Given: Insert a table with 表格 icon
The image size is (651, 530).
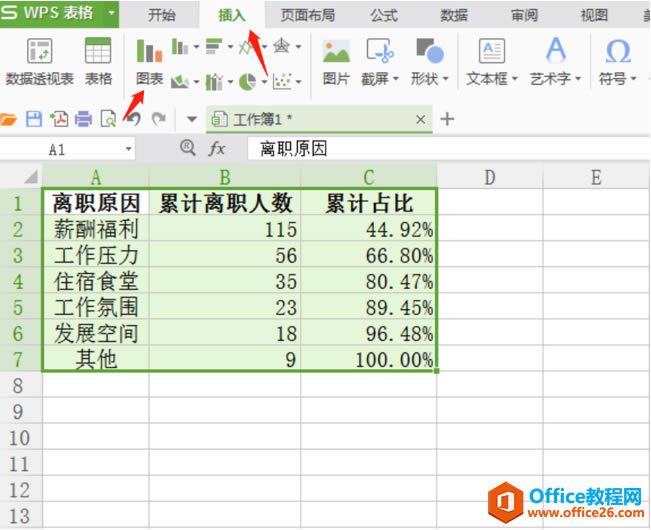Looking at the screenshot, I should coord(98,61).
